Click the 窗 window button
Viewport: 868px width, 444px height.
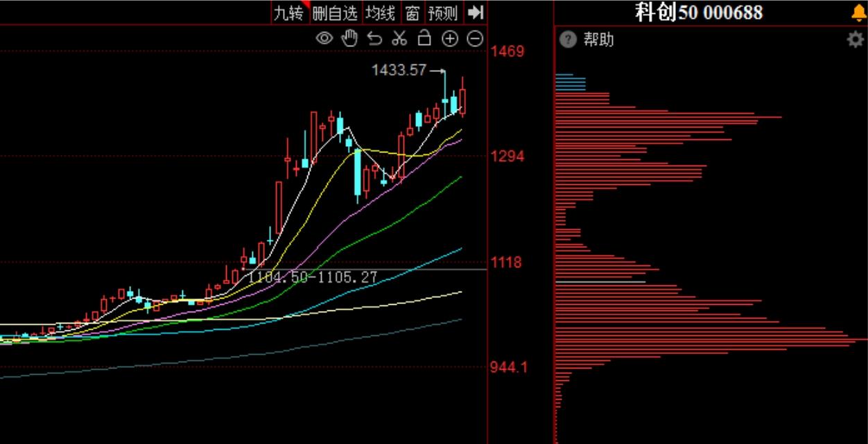coord(413,12)
